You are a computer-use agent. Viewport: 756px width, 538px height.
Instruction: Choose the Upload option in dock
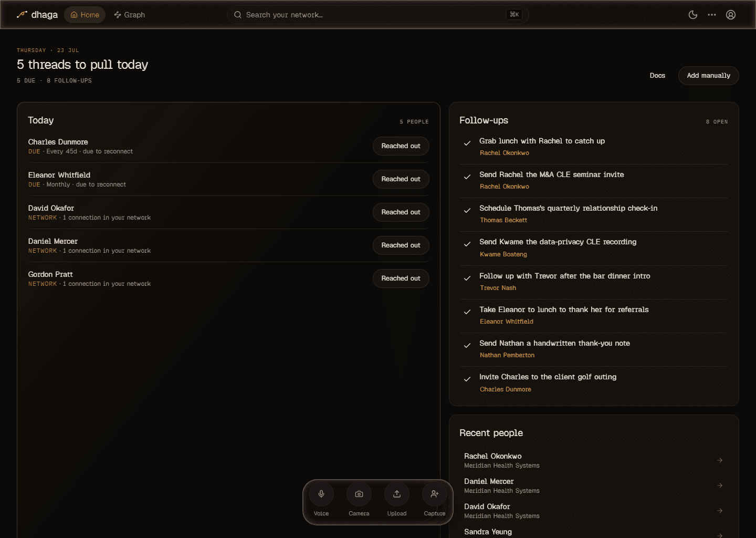397,494
